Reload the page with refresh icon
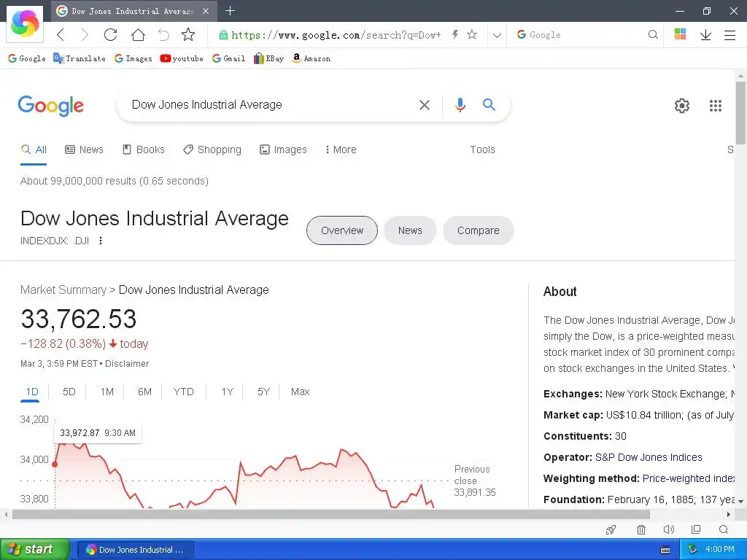Screen dimensions: 747x560 111,35
